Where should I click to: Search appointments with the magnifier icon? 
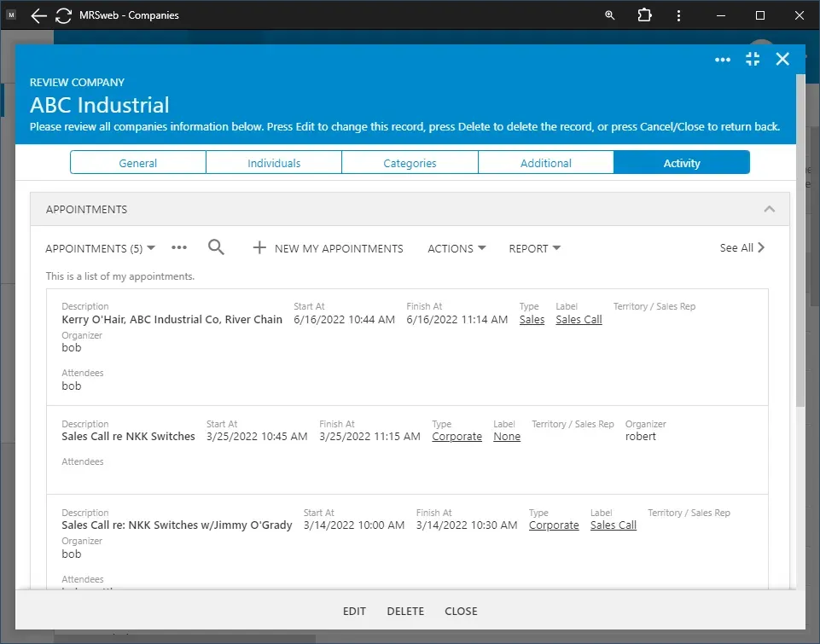[x=217, y=247]
